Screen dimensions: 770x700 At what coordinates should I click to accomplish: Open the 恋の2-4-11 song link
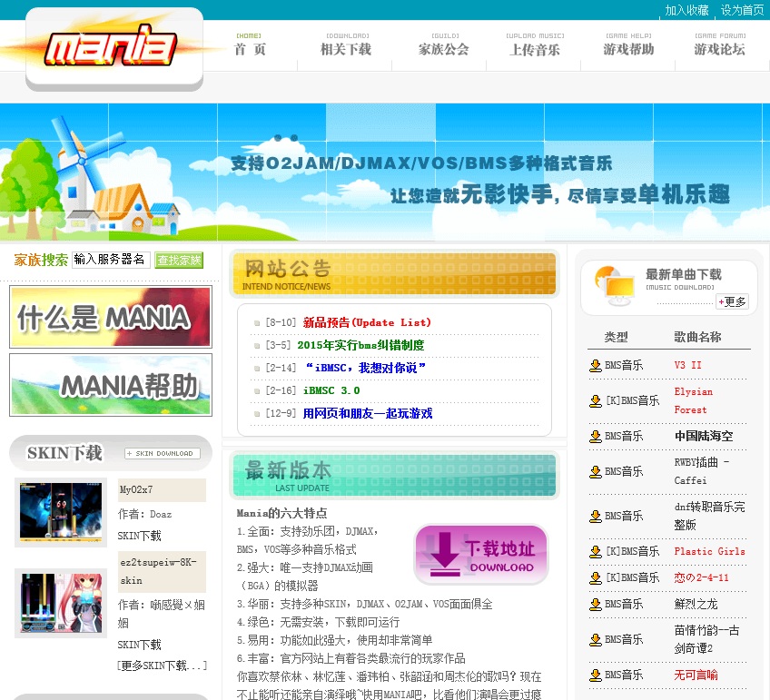pos(701,577)
